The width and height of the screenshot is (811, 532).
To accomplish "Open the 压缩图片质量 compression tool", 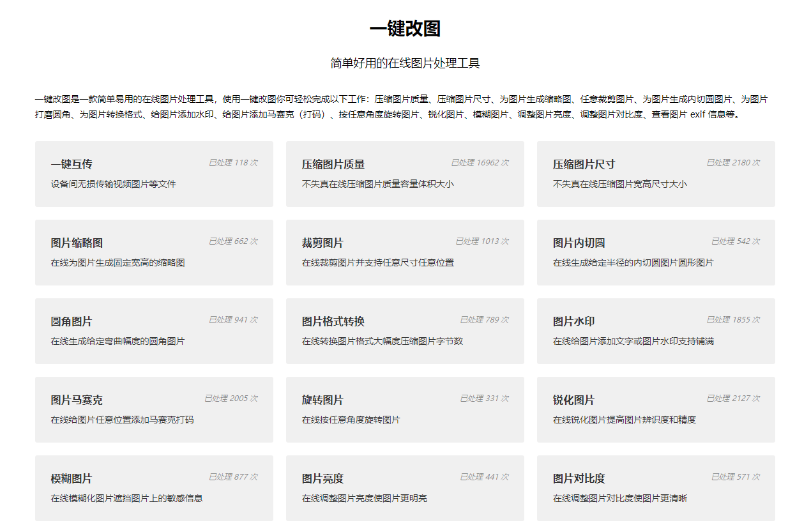I will [404, 174].
